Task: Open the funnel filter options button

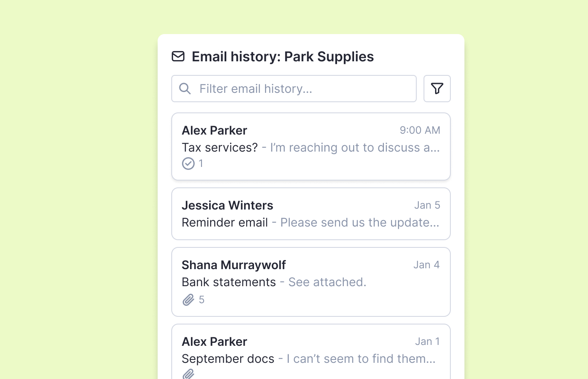Action: click(437, 89)
